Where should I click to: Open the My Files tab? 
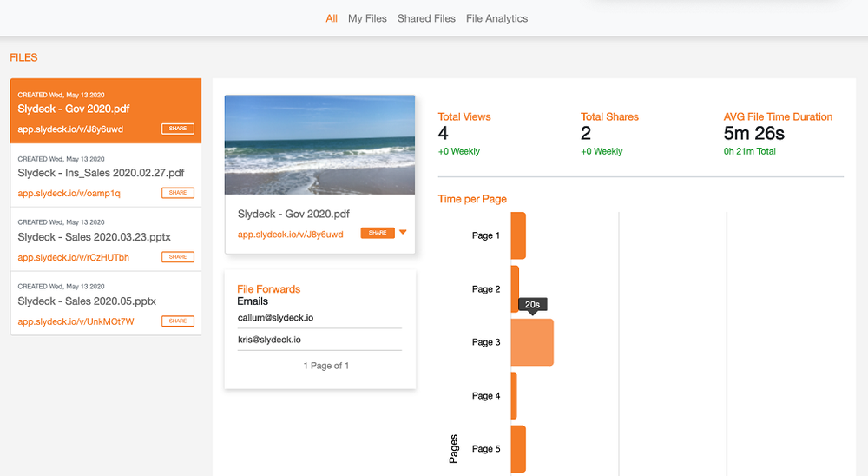point(367,18)
